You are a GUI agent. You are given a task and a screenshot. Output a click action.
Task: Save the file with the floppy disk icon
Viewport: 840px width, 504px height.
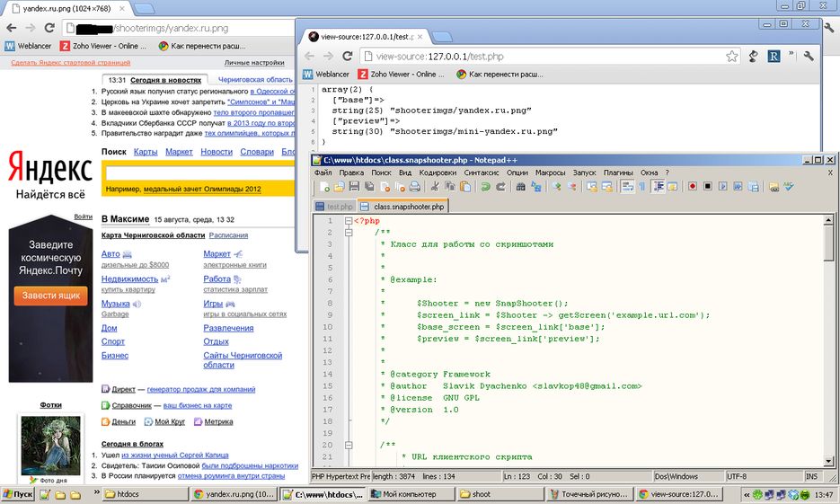355,187
